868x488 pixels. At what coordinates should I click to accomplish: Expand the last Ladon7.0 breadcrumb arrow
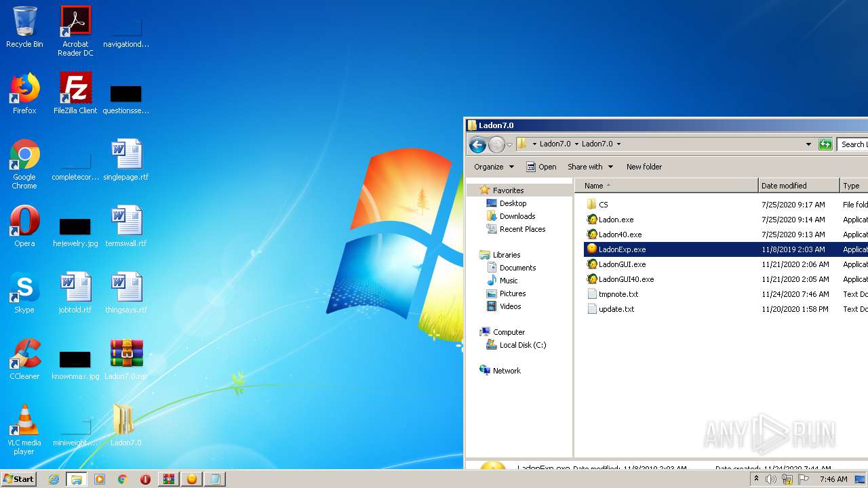pyautogui.click(x=618, y=144)
